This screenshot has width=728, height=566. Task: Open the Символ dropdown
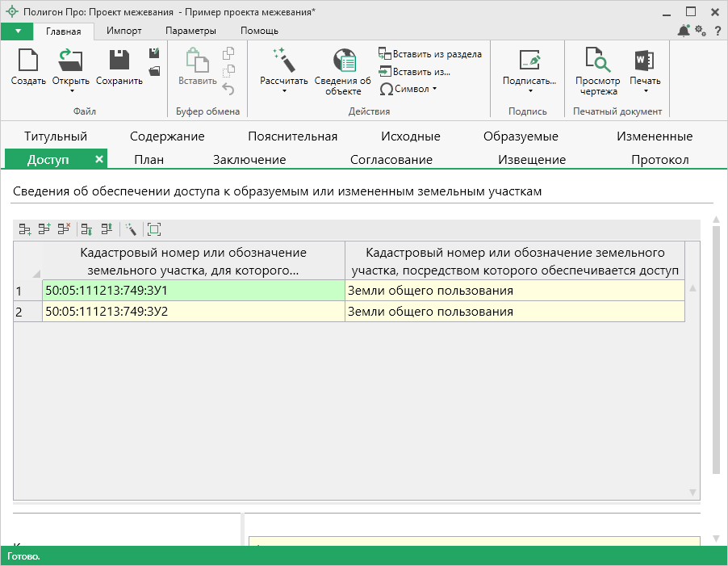pyautogui.click(x=408, y=89)
